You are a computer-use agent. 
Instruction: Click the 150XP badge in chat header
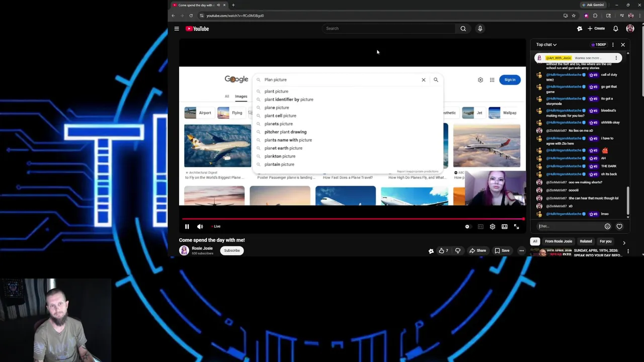tap(598, 45)
